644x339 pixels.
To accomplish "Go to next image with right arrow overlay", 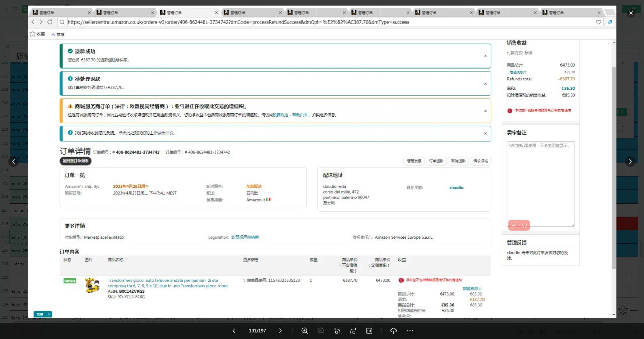I will [x=630, y=161].
